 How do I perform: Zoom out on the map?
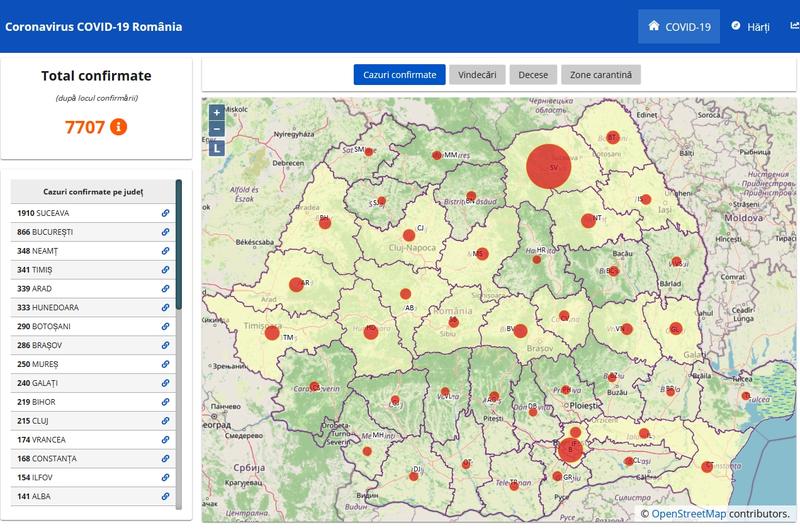click(x=217, y=129)
